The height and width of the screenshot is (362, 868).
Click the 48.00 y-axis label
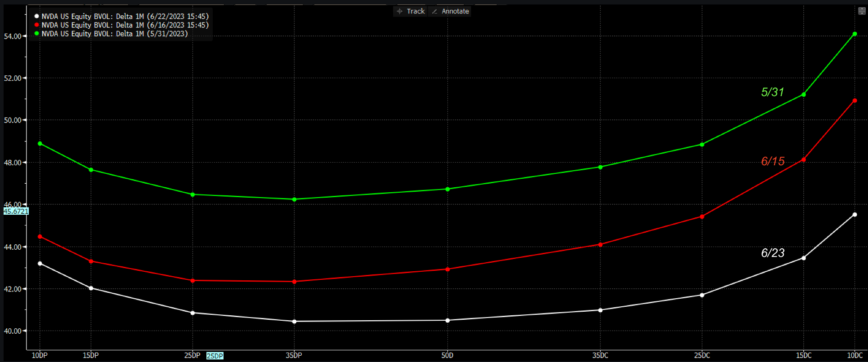pyautogui.click(x=13, y=163)
